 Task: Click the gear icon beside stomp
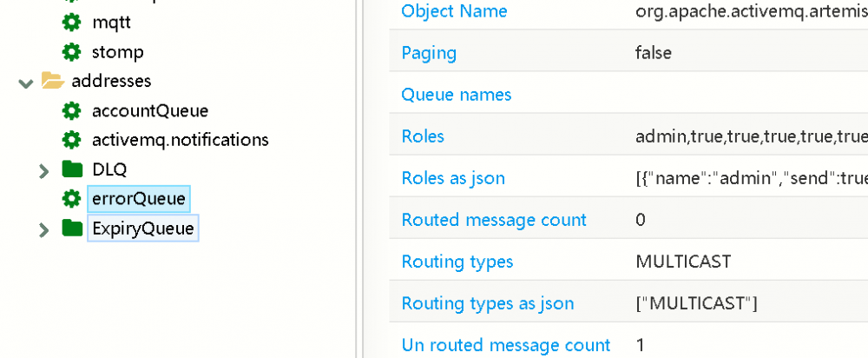click(72, 52)
